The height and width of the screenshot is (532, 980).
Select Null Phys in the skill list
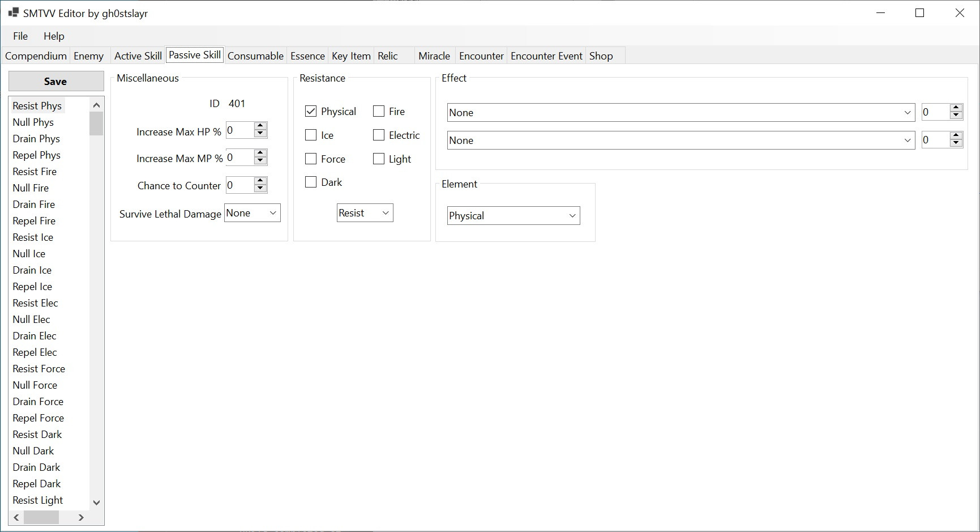coord(33,122)
